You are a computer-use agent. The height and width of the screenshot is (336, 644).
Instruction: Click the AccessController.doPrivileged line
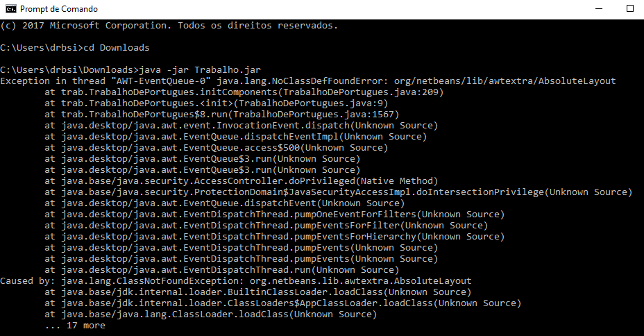(x=241, y=180)
